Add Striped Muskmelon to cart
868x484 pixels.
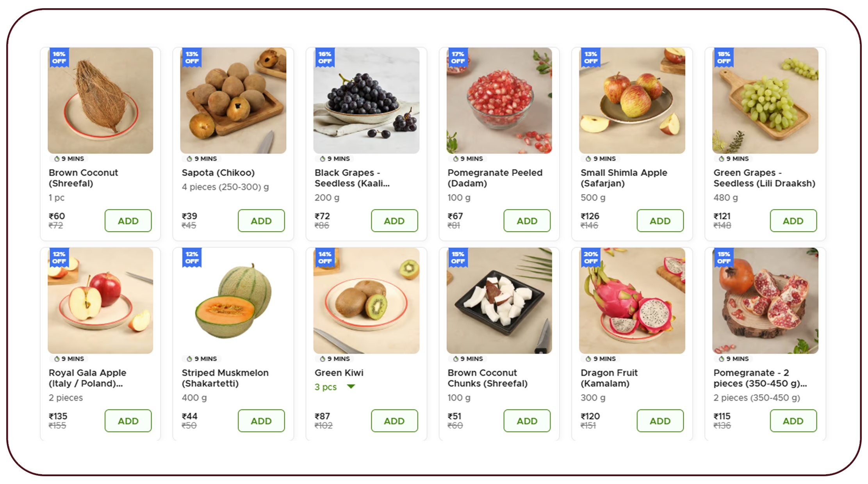[261, 420]
